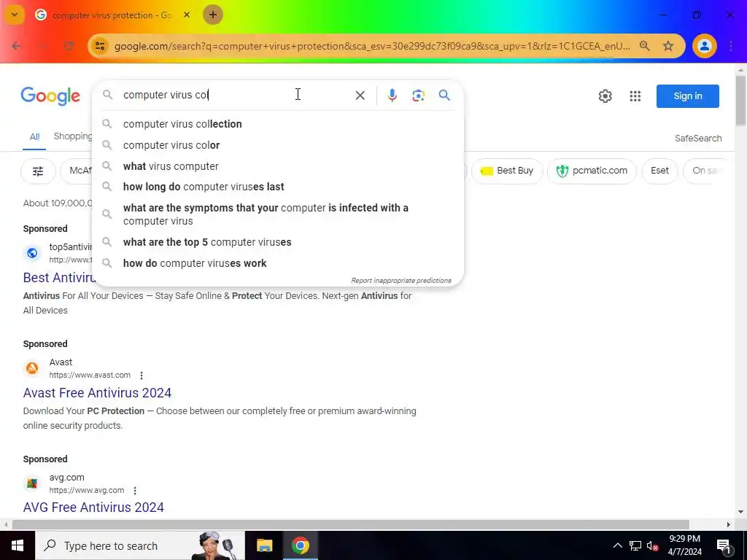Image resolution: width=747 pixels, height=560 pixels.
Task: Open Google quick settings gear
Action: (605, 96)
